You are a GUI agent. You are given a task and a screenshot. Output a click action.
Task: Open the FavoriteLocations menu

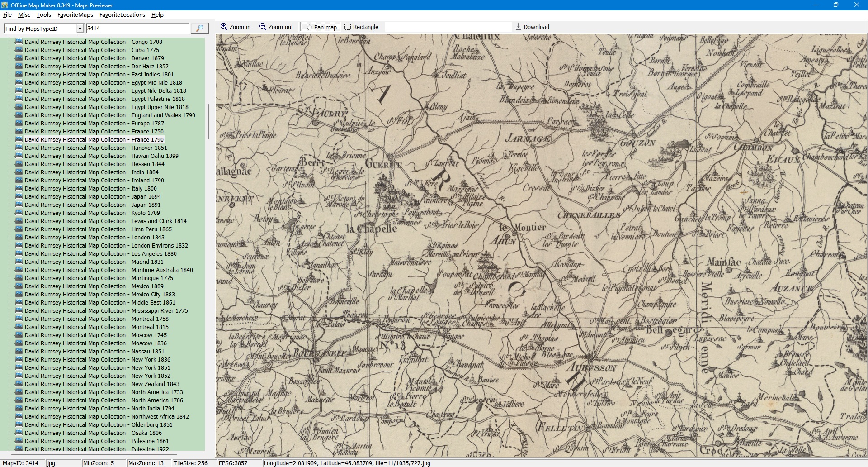pyautogui.click(x=122, y=15)
